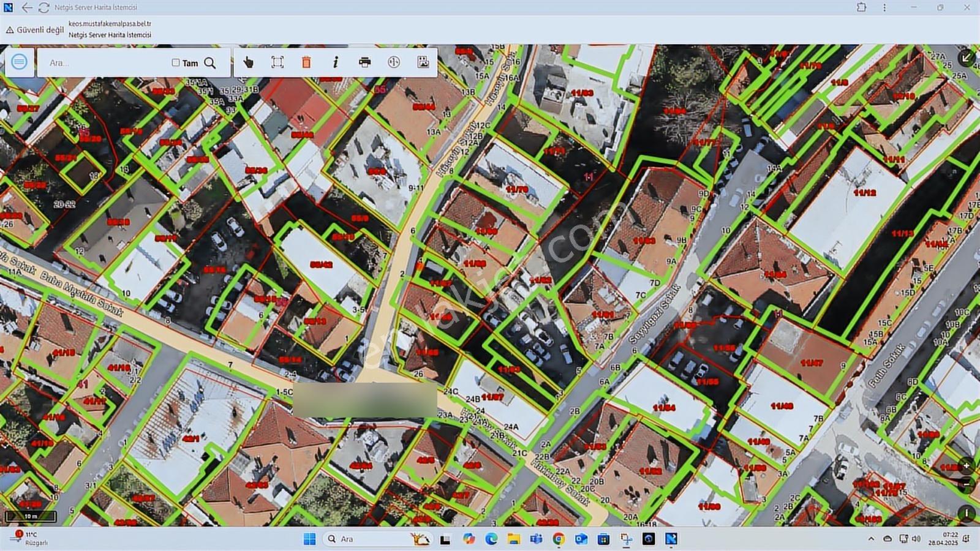Open the three-dot browser menu
The image size is (980, 551).
[x=884, y=7]
